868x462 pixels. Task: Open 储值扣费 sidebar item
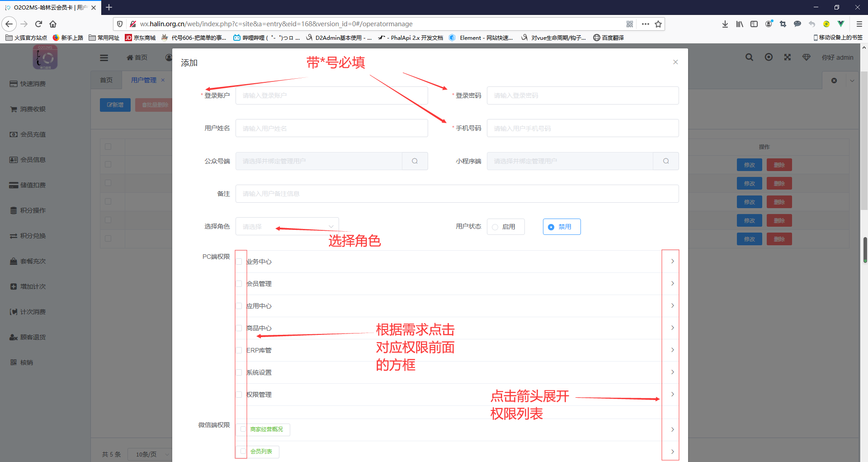(x=28, y=185)
